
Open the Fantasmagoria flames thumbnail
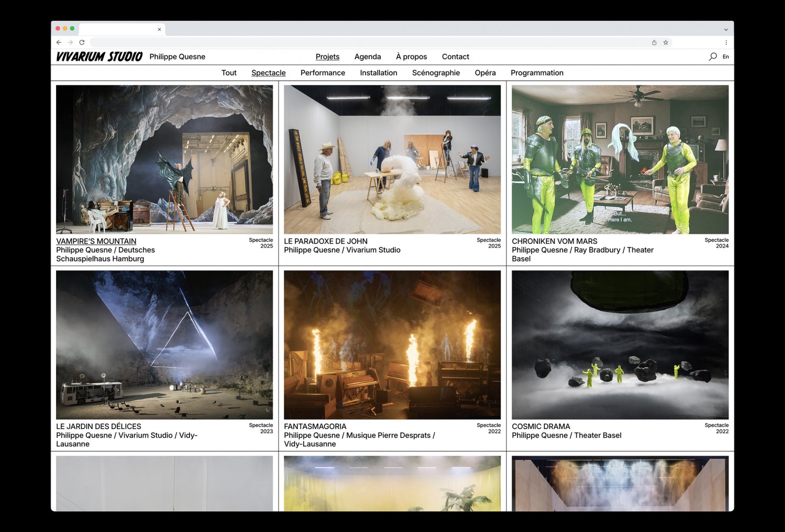coord(392,345)
